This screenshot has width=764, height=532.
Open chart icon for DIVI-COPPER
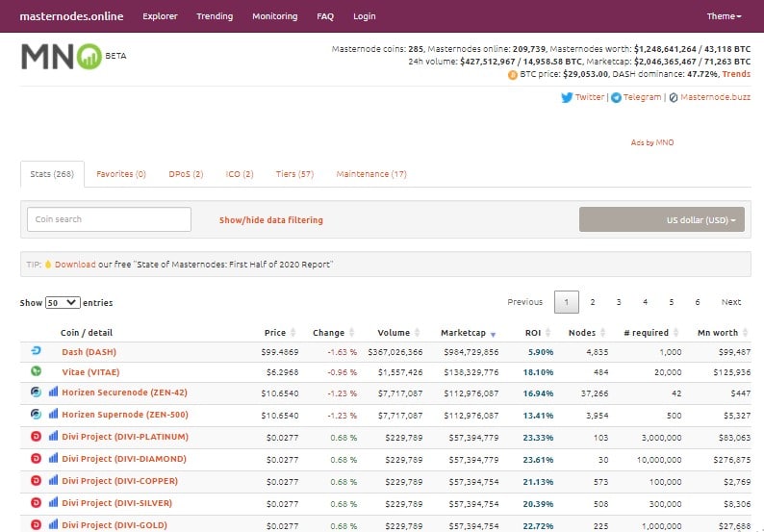click(x=53, y=480)
